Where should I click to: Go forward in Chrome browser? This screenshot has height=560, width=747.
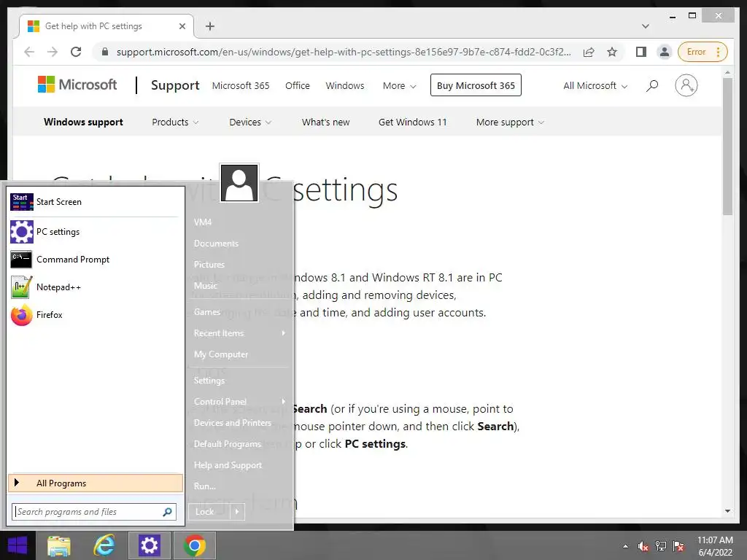(53, 52)
